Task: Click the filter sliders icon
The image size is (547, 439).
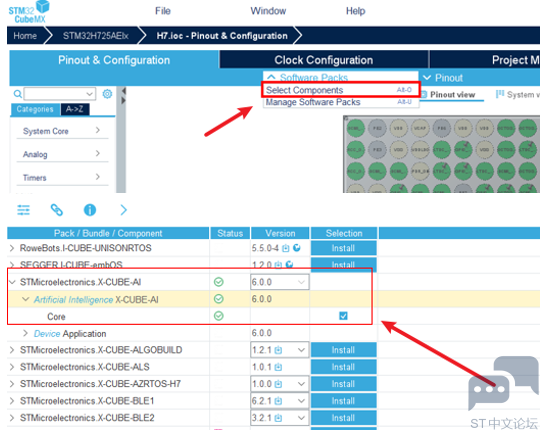Action: tap(23, 210)
